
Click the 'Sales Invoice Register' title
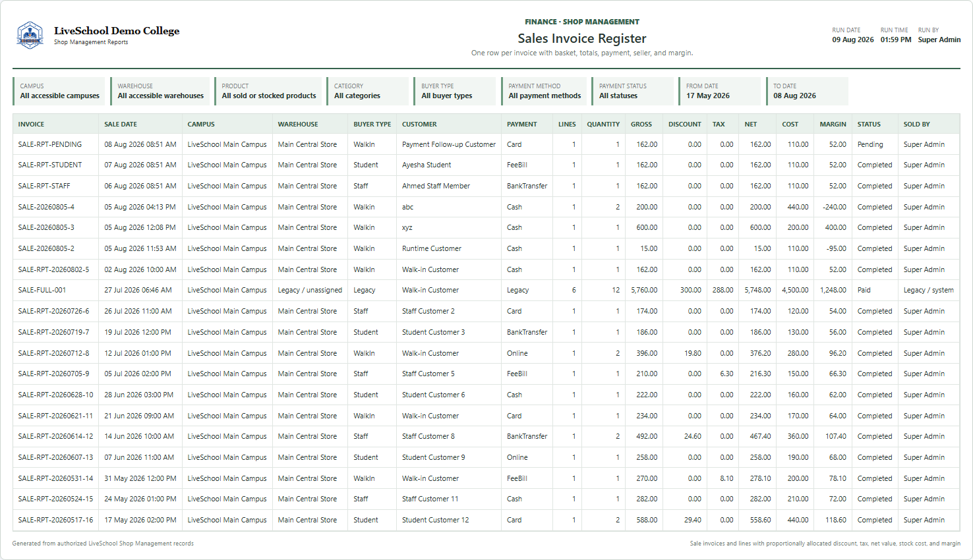(582, 38)
